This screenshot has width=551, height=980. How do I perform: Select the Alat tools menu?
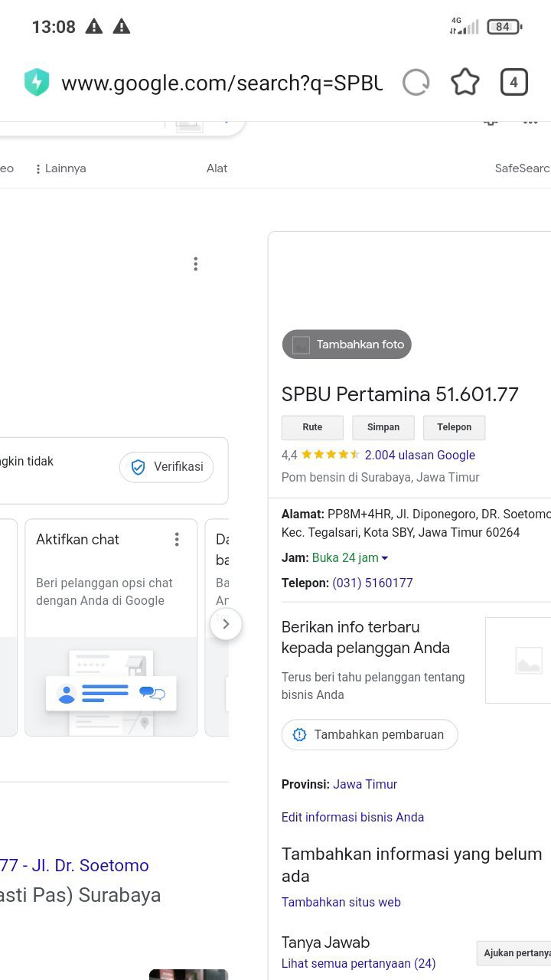pyautogui.click(x=217, y=168)
